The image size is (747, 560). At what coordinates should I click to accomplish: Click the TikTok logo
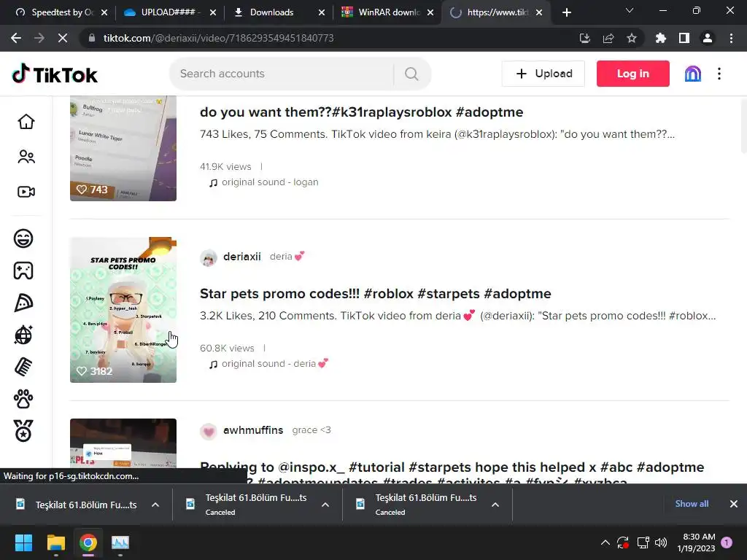tap(55, 74)
